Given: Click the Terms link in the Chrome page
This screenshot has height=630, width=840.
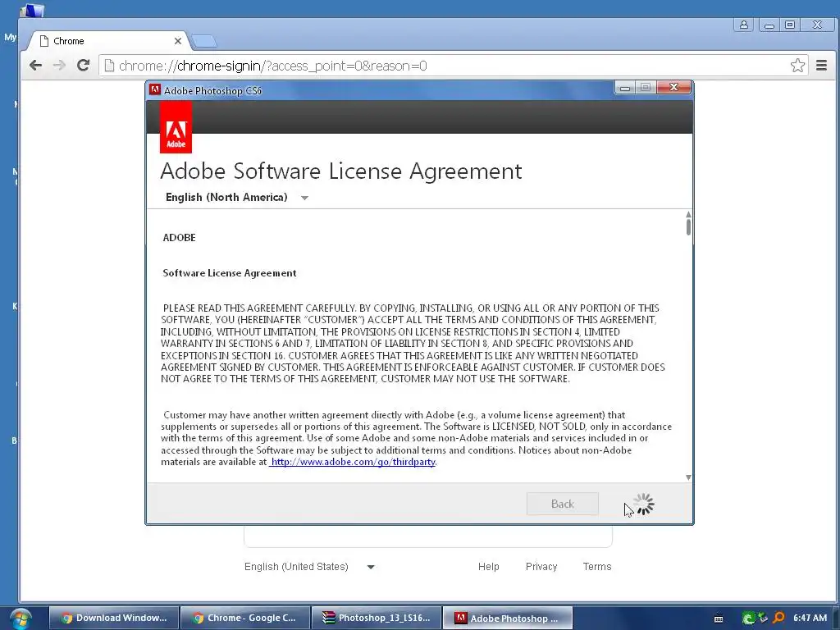Looking at the screenshot, I should 597,566.
